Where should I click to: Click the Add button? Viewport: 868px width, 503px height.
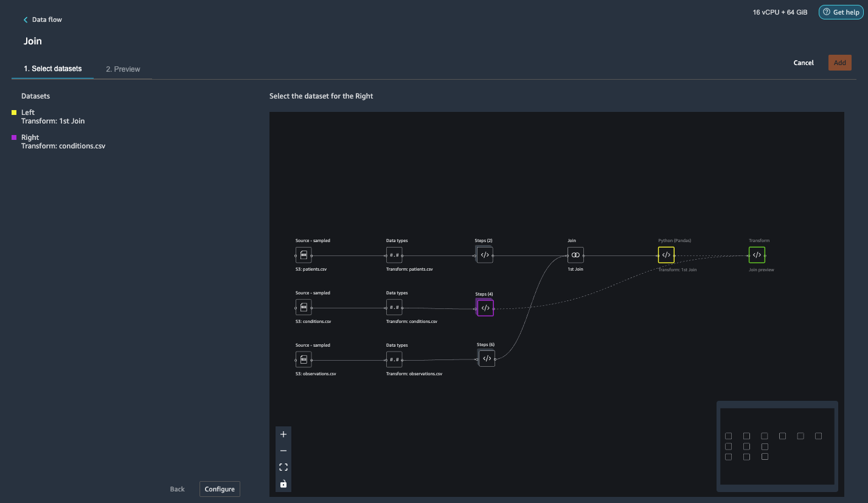(839, 63)
